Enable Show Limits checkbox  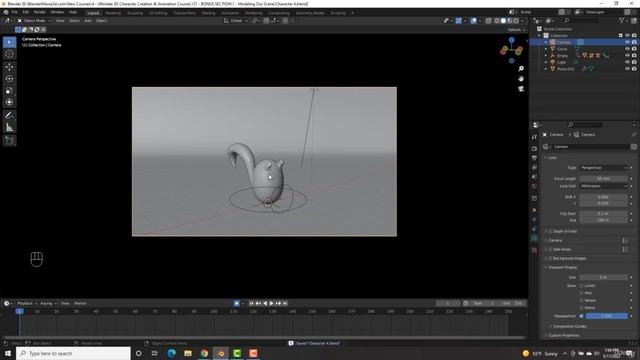click(x=581, y=286)
